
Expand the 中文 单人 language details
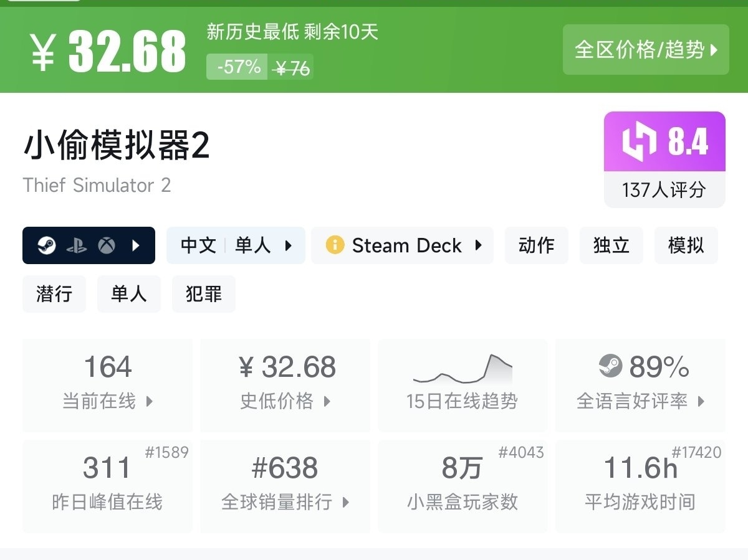236,245
